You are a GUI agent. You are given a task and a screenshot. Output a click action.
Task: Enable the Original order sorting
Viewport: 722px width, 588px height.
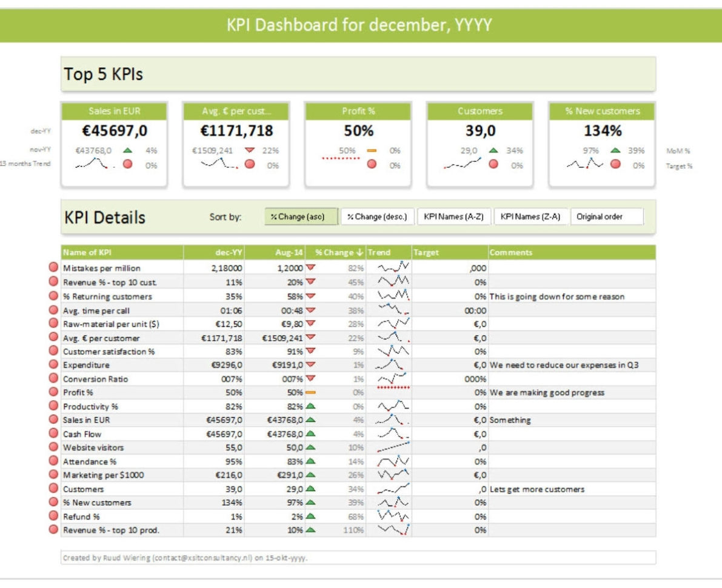coord(606,215)
